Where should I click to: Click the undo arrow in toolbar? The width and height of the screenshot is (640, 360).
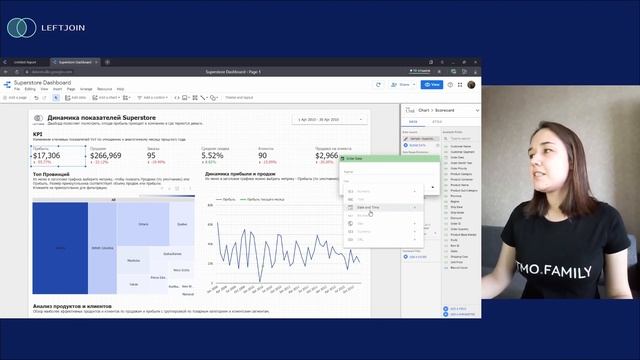point(36,98)
